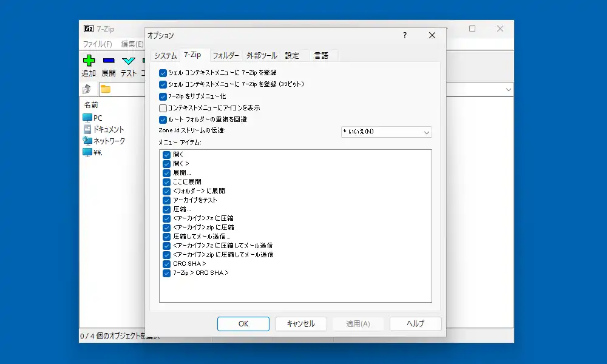Click the up-folder arrow icon in 7-Zip window
The height and width of the screenshot is (364, 607).
(87, 89)
